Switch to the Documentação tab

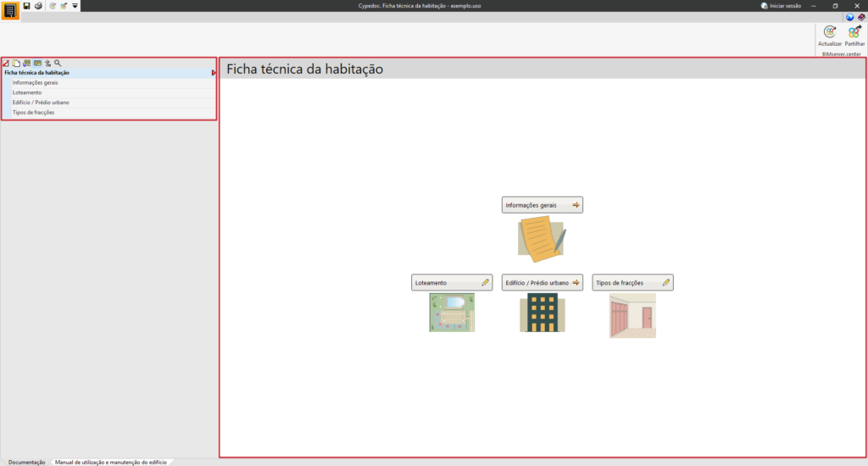pos(26,462)
